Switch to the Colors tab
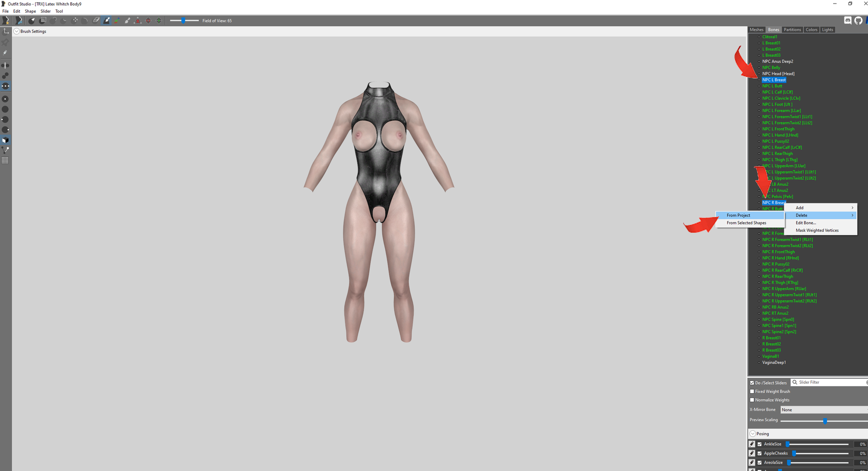Viewport: 868px width, 471px height. click(x=811, y=30)
